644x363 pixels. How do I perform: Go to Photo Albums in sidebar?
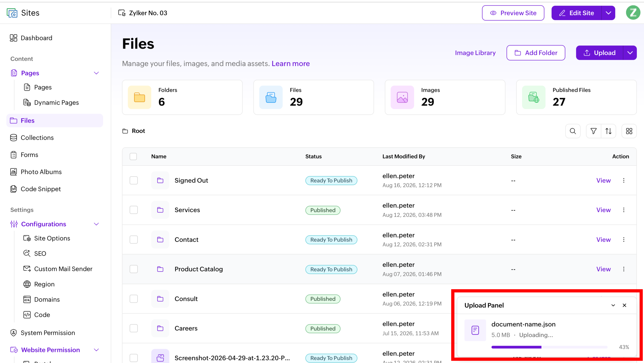click(36, 172)
